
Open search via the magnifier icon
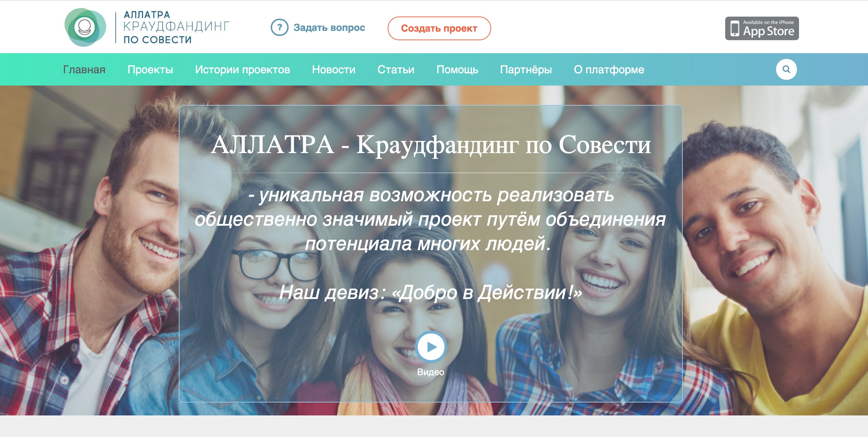tap(786, 69)
